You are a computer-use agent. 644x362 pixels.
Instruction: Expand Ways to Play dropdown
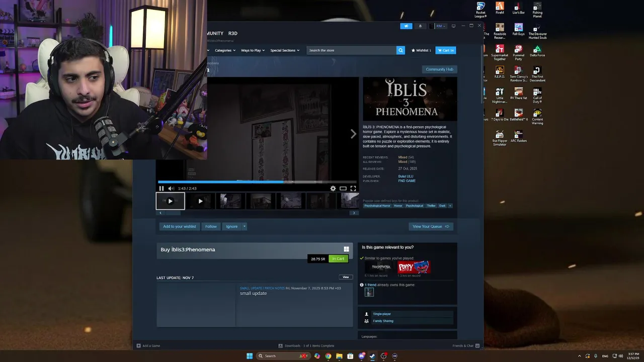[253, 50]
